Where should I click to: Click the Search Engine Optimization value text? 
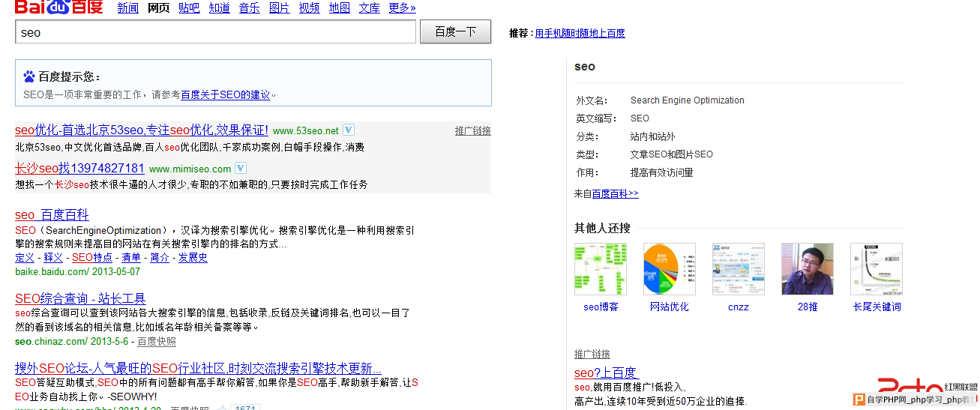688,100
